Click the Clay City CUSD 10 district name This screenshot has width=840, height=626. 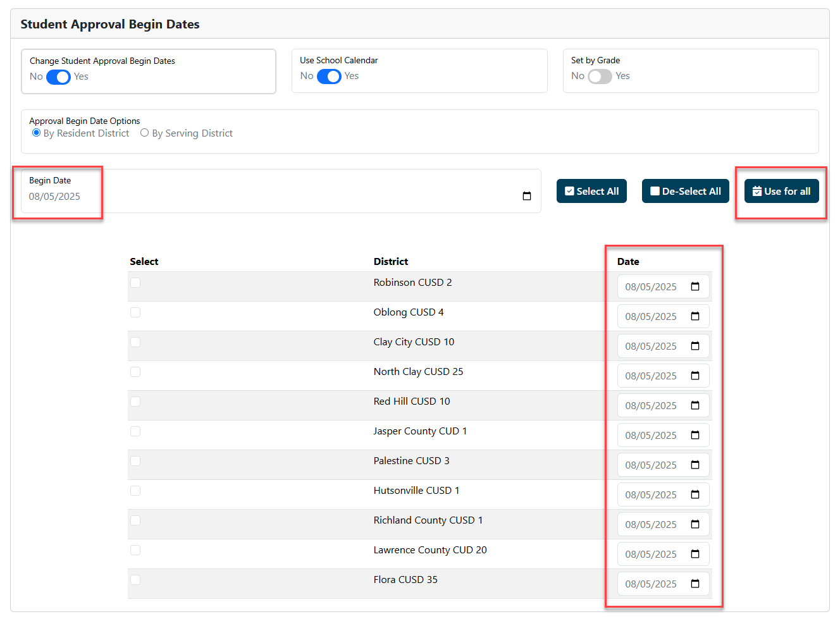pos(414,342)
